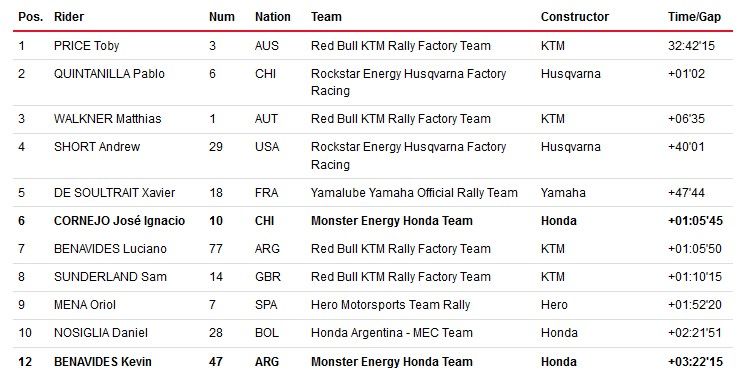Select the Nation column header
This screenshot has width=743, height=385.
(272, 17)
